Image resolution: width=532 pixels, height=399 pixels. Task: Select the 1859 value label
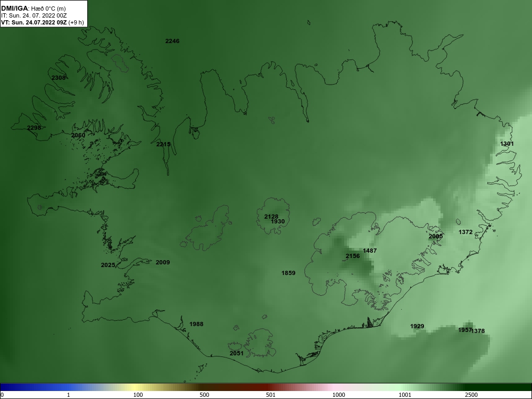(288, 273)
